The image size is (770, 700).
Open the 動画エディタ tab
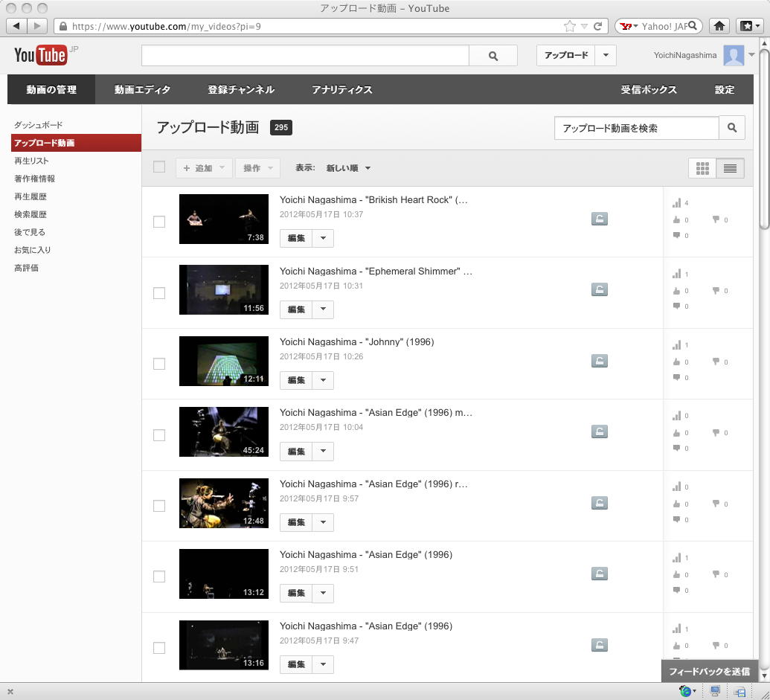[x=142, y=89]
